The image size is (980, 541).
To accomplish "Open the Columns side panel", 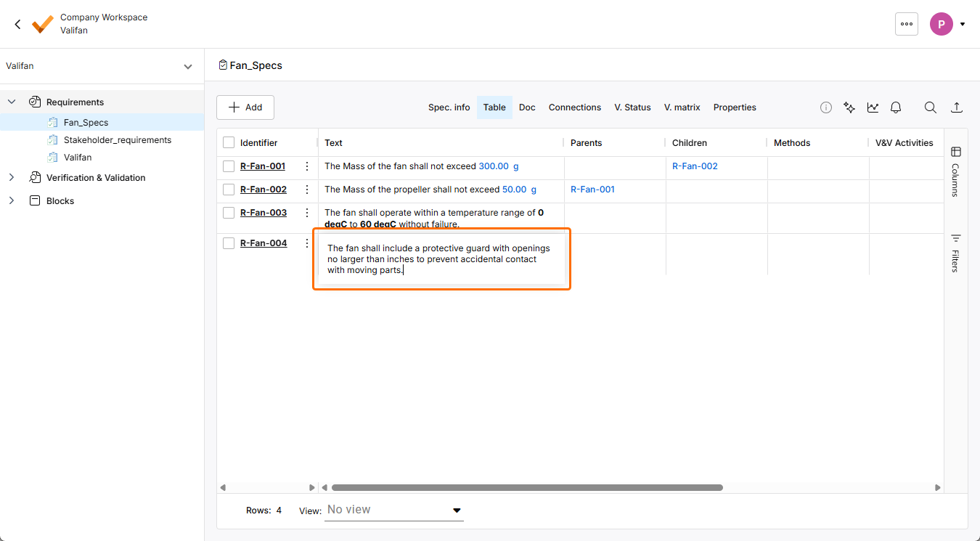I will click(x=956, y=171).
